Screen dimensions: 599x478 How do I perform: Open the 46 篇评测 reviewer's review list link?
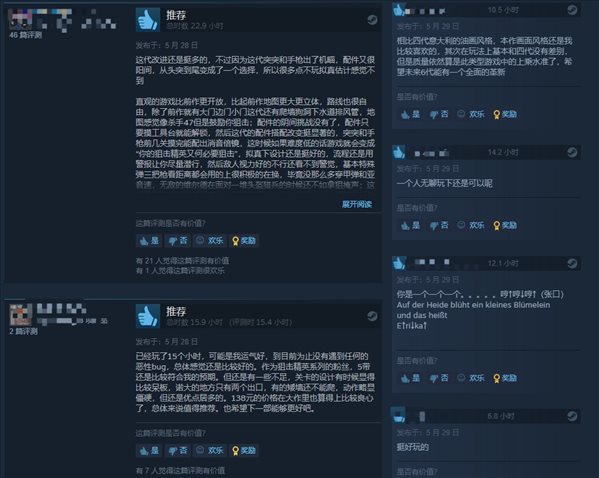25,35
